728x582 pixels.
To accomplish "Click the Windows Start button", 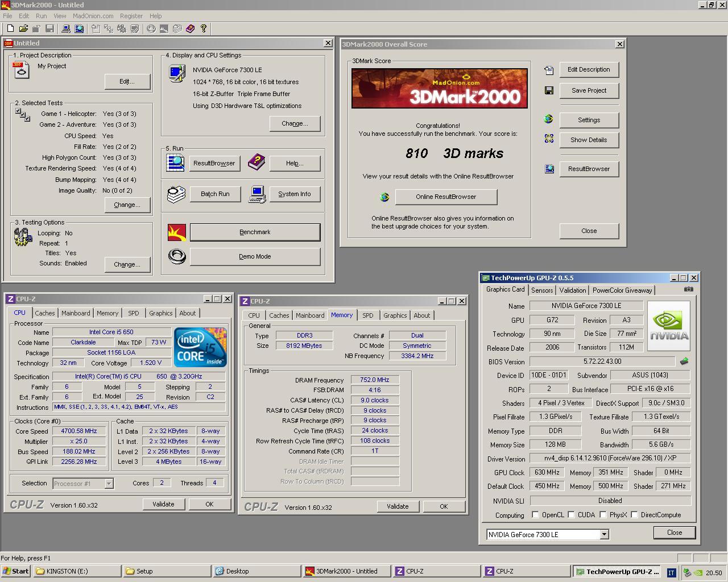I will 15,571.
